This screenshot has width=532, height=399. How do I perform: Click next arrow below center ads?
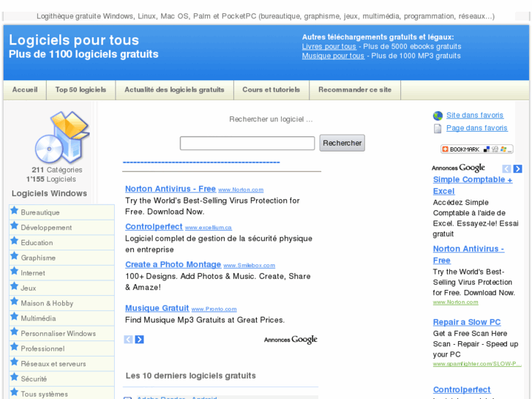pos(140,339)
